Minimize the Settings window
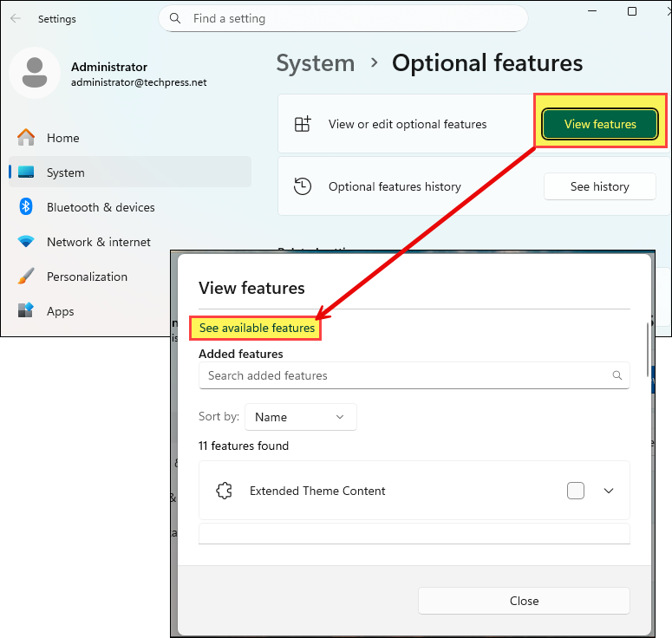The width and height of the screenshot is (672, 638). coord(592,11)
